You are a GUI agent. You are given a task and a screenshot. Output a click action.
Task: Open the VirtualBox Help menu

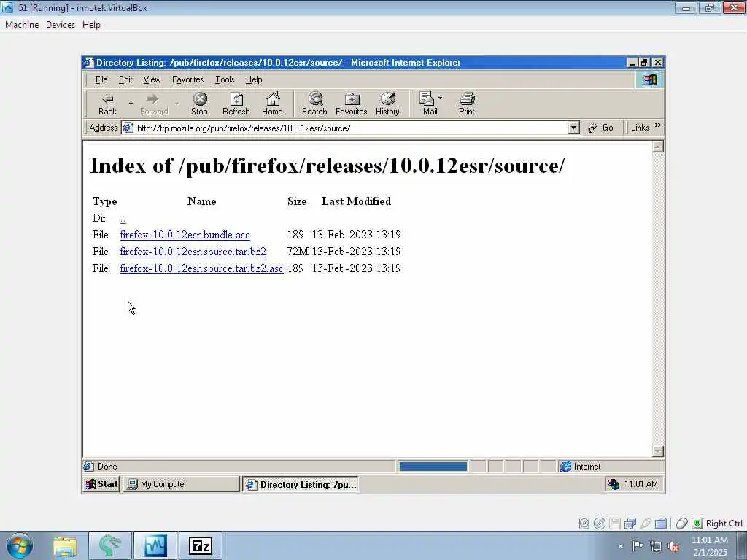91,25
